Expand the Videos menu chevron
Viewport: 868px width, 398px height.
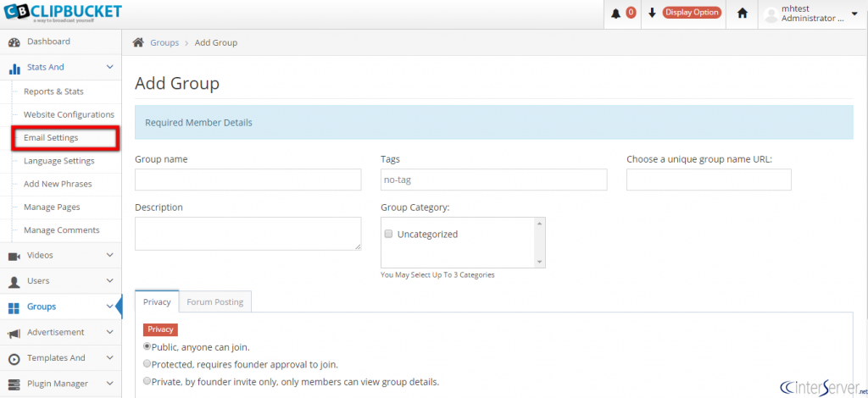coord(109,255)
